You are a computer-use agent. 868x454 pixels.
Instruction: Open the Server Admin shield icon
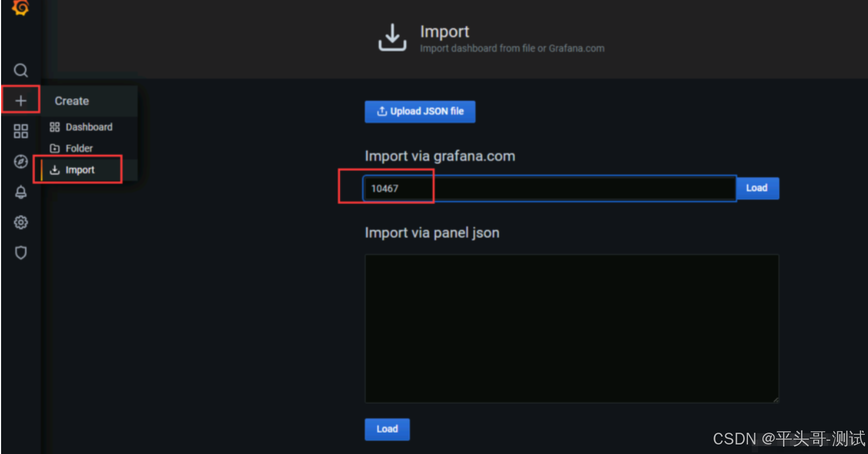point(21,252)
